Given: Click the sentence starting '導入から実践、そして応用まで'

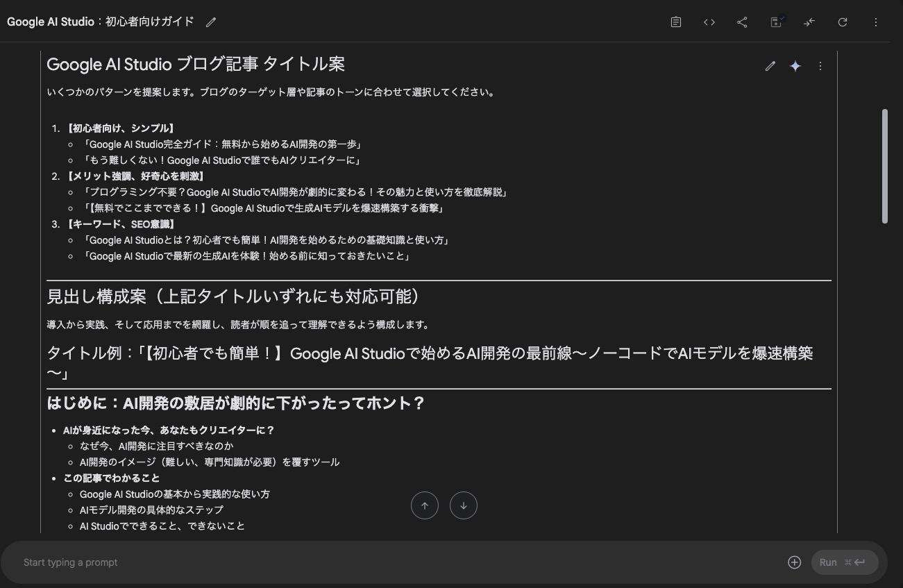Looking at the screenshot, I should [238, 325].
